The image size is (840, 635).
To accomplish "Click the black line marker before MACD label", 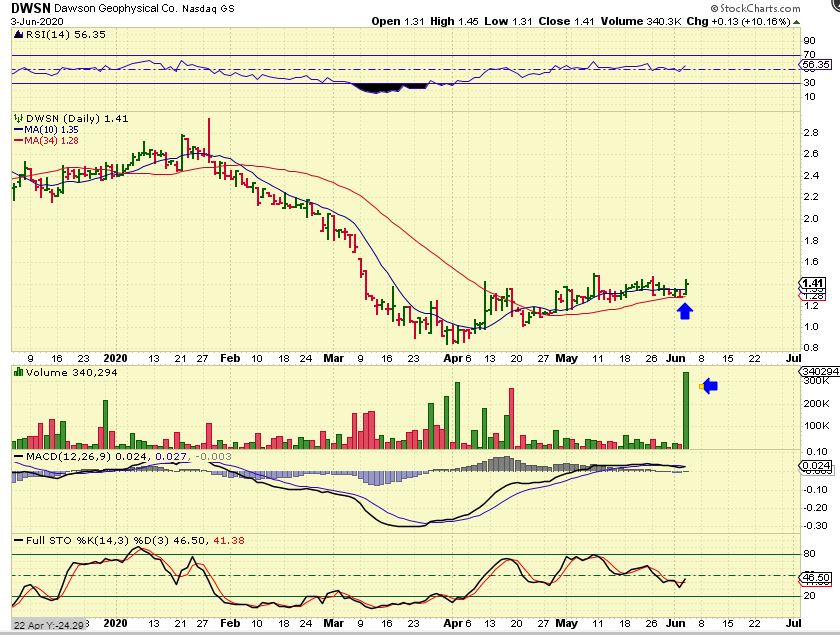I will point(19,457).
